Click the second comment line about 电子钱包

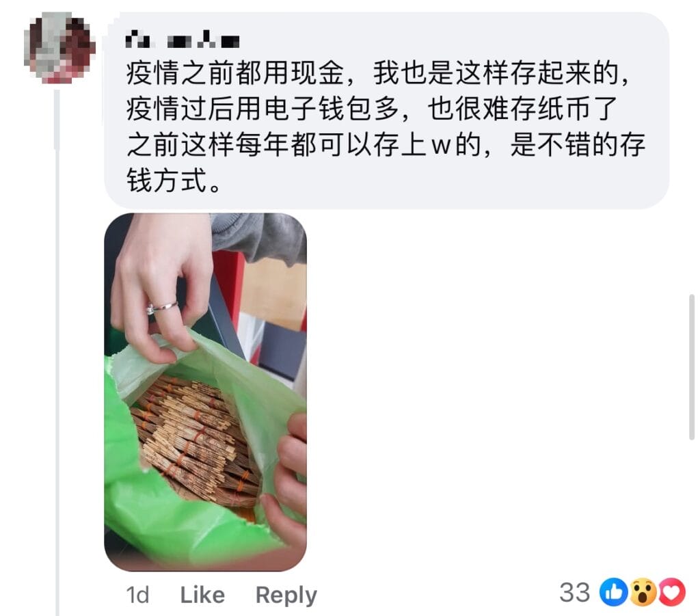click(x=371, y=109)
